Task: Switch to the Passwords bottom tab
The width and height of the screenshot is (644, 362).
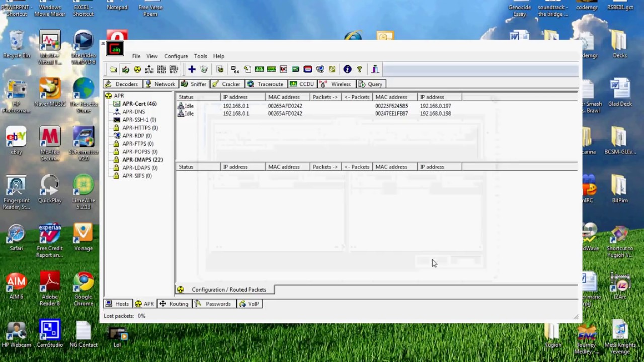Action: 213,304
